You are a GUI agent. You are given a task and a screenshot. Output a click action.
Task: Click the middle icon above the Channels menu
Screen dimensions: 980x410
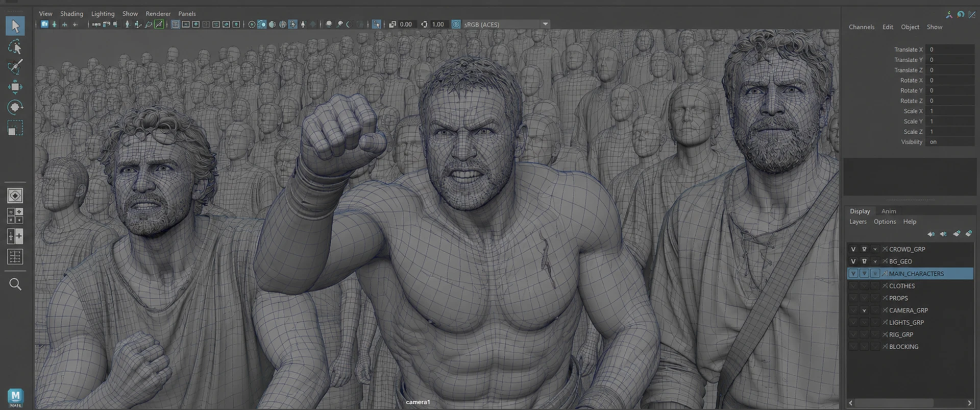(961, 15)
